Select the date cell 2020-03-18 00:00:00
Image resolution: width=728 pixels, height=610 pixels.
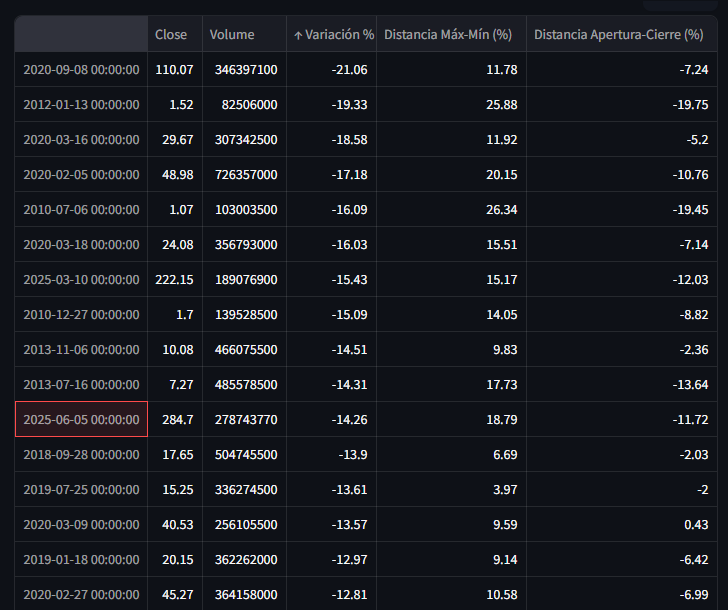[x=81, y=244]
